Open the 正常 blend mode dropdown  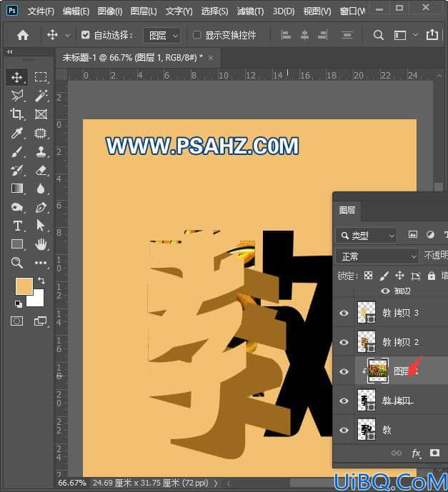pyautogui.click(x=377, y=256)
